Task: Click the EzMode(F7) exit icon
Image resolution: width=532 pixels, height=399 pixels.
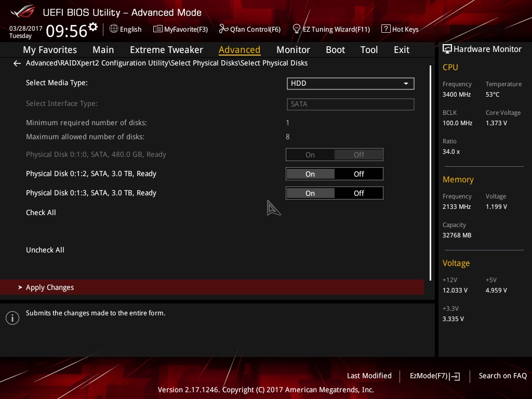Action: tap(456, 376)
